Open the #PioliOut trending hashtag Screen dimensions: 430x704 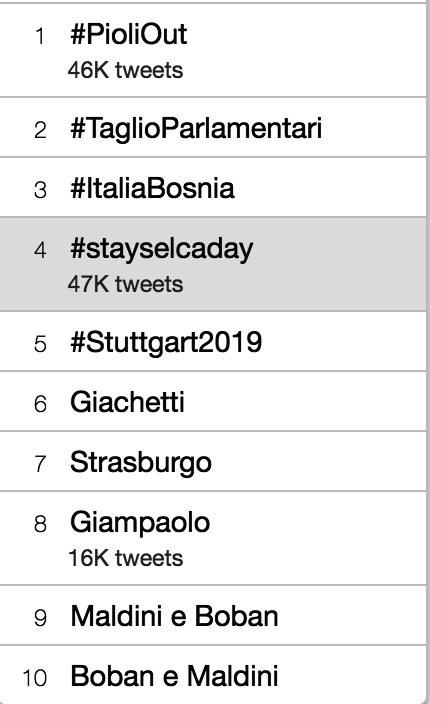coord(129,35)
